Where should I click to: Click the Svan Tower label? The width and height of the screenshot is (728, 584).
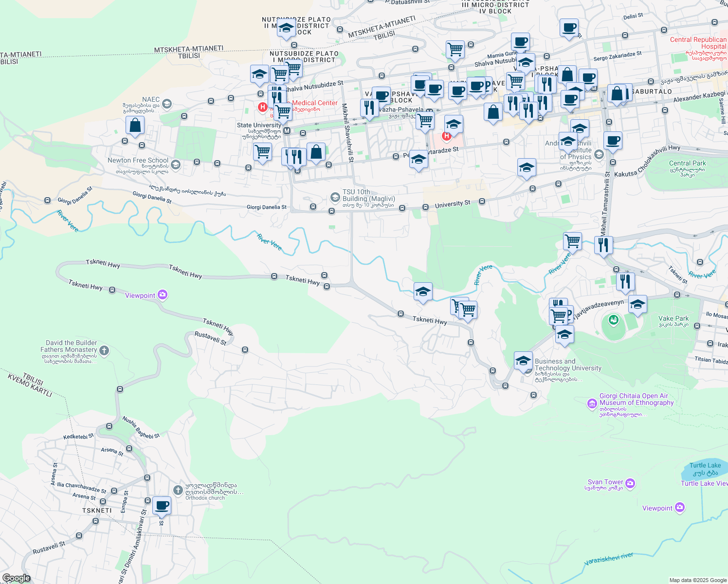click(x=605, y=482)
